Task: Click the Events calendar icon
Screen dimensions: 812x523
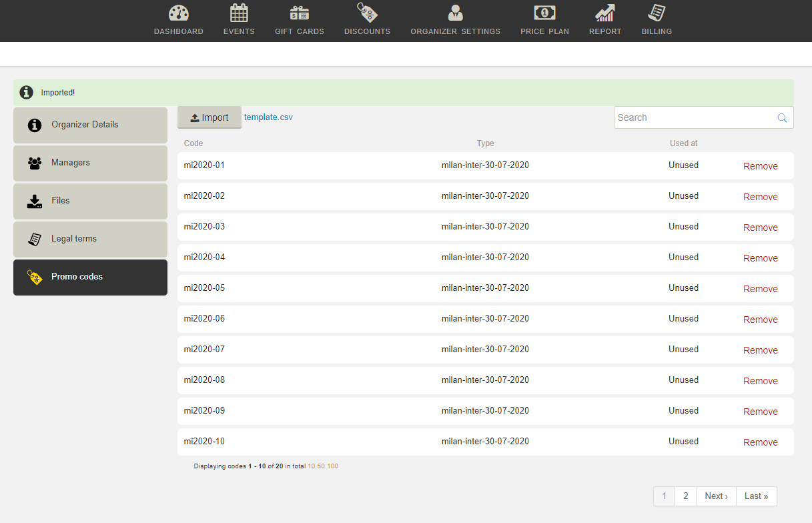Action: tap(239, 13)
